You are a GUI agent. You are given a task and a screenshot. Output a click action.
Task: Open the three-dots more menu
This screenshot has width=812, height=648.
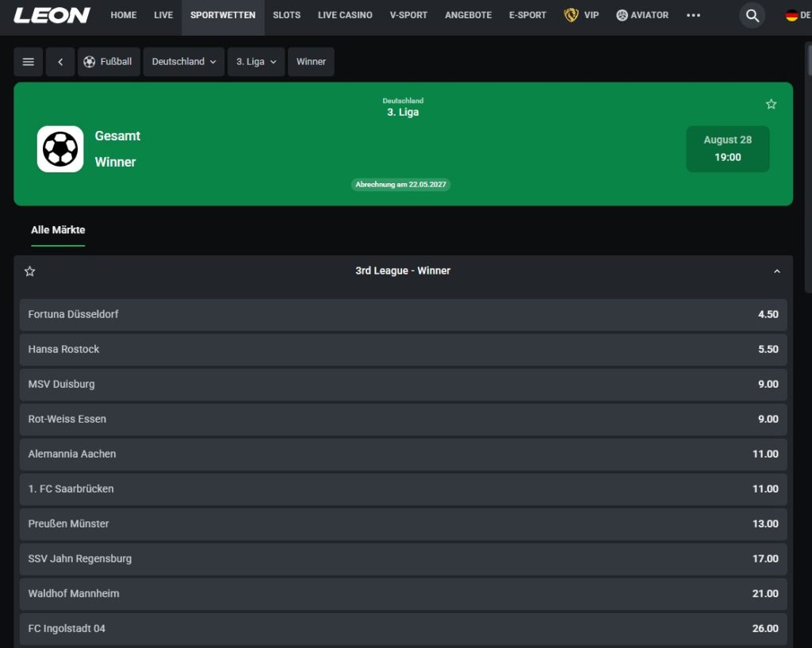(x=693, y=16)
